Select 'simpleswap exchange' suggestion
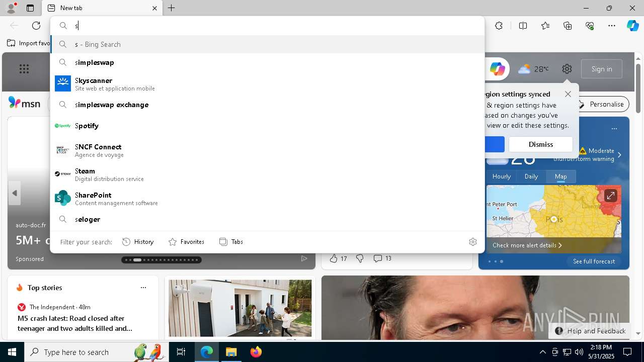This screenshot has height=362, width=644. coord(267,105)
